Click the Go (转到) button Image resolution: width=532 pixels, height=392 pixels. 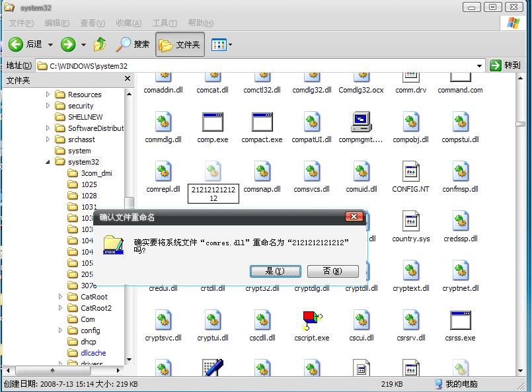(506, 65)
